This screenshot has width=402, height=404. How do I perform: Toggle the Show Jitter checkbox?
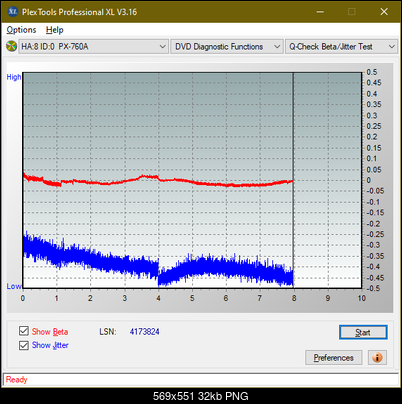pos(24,345)
